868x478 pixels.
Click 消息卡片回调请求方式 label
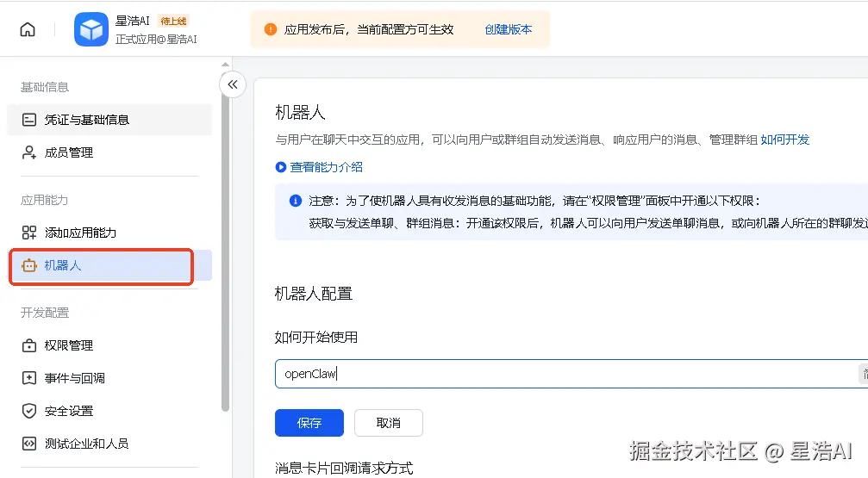click(344, 468)
